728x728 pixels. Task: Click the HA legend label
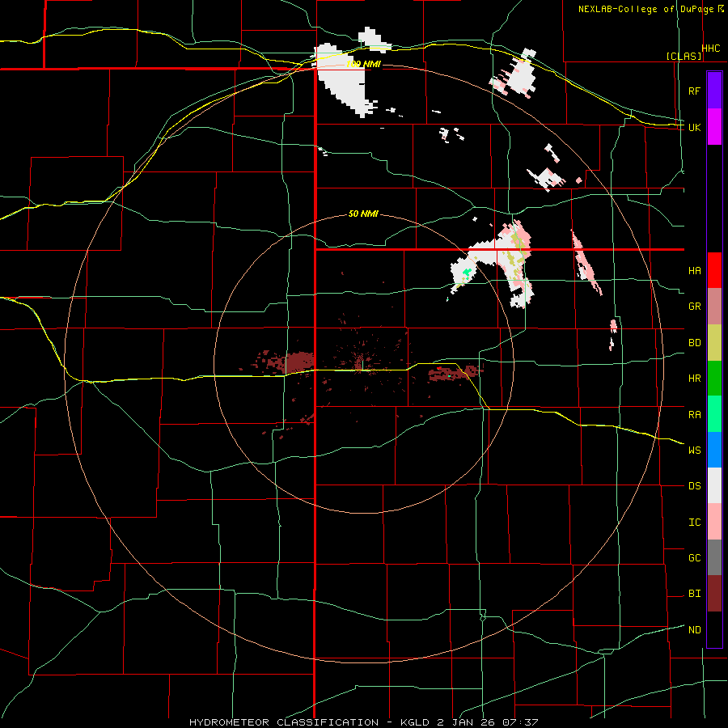point(694,271)
